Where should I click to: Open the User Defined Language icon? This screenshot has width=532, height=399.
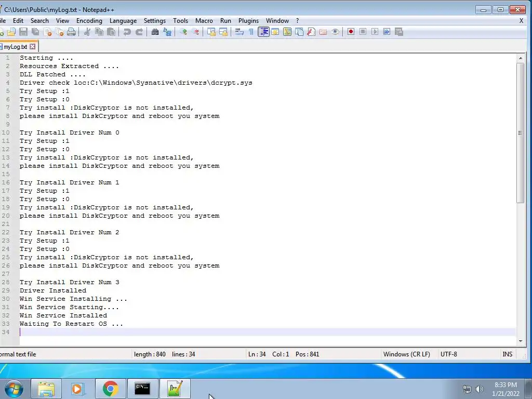tap(275, 32)
